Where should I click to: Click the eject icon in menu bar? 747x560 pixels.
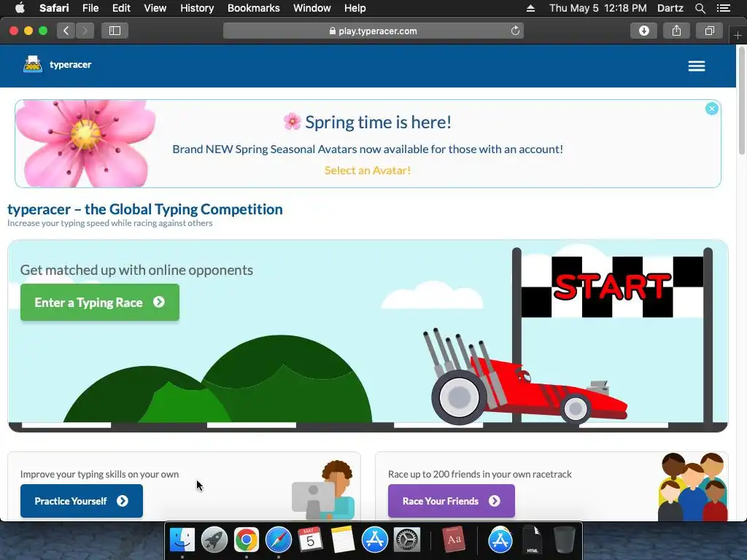pos(530,8)
